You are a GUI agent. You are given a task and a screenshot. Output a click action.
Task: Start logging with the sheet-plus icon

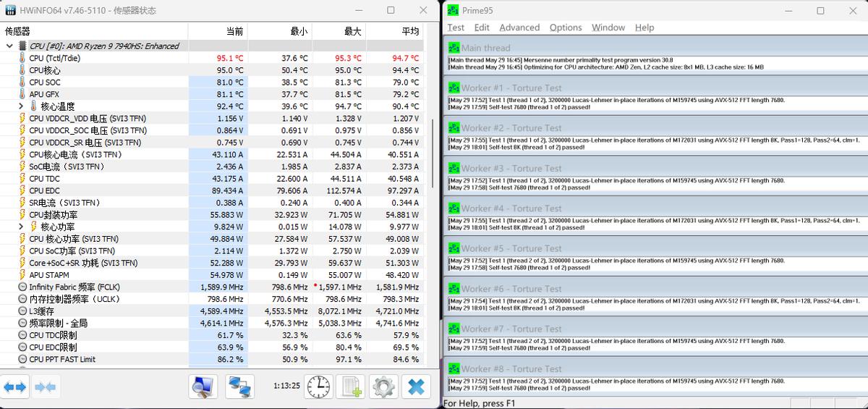point(351,386)
